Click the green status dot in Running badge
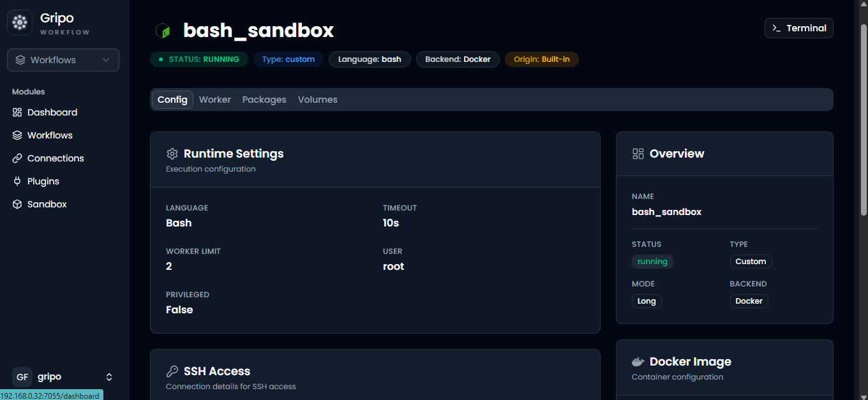The height and width of the screenshot is (400, 868). tap(161, 59)
